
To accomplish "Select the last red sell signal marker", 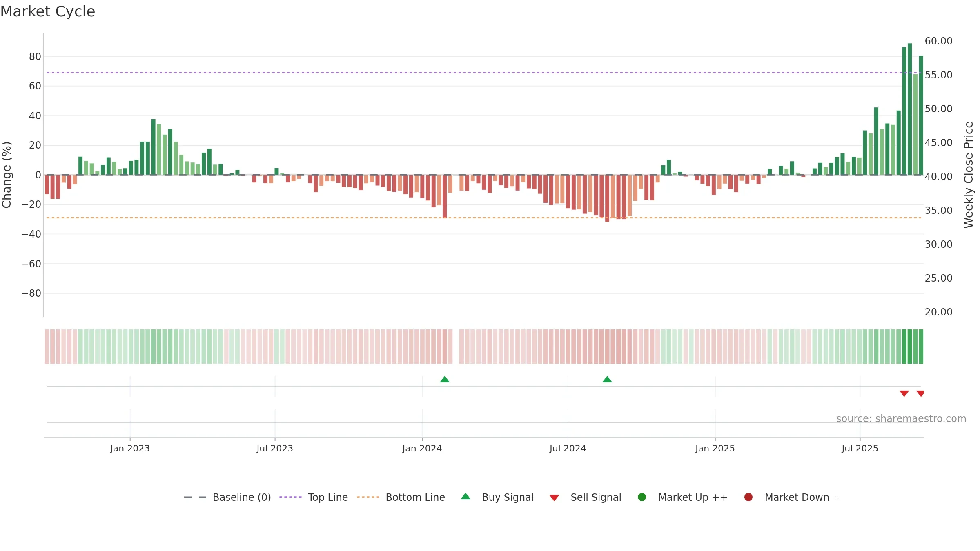I will tap(920, 393).
